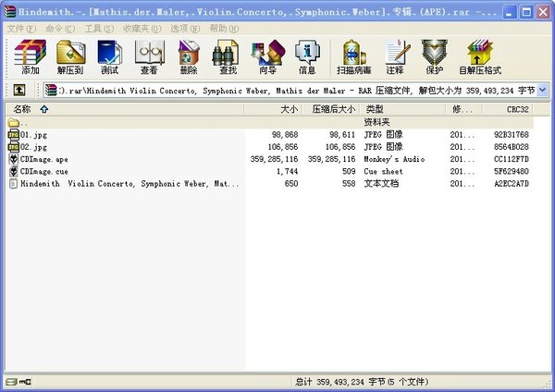Open the 选项(N) menu

click(185, 29)
